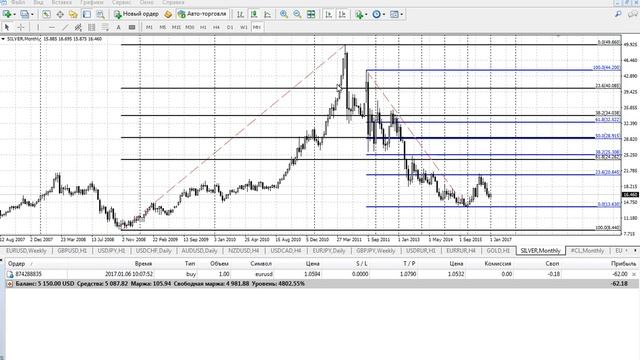Click the Новый ордер button
Image resolution: width=640 pixels, height=360 pixels.
136,14
